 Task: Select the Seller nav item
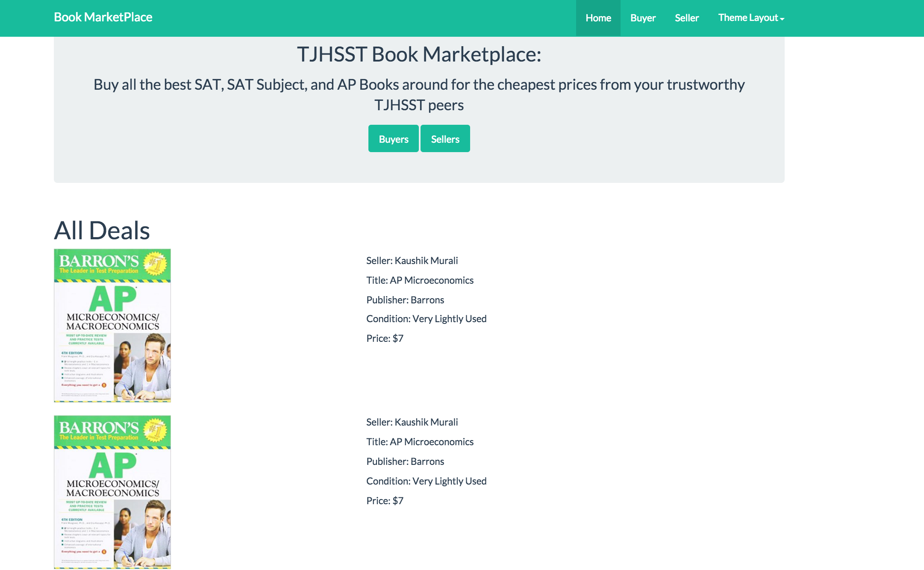687,18
